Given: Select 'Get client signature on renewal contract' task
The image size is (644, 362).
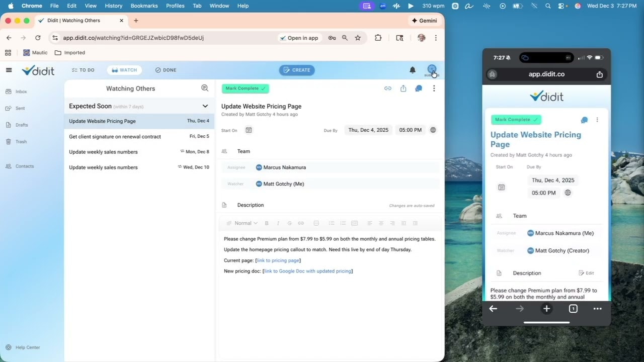Looking at the screenshot, I should (x=139, y=136).
